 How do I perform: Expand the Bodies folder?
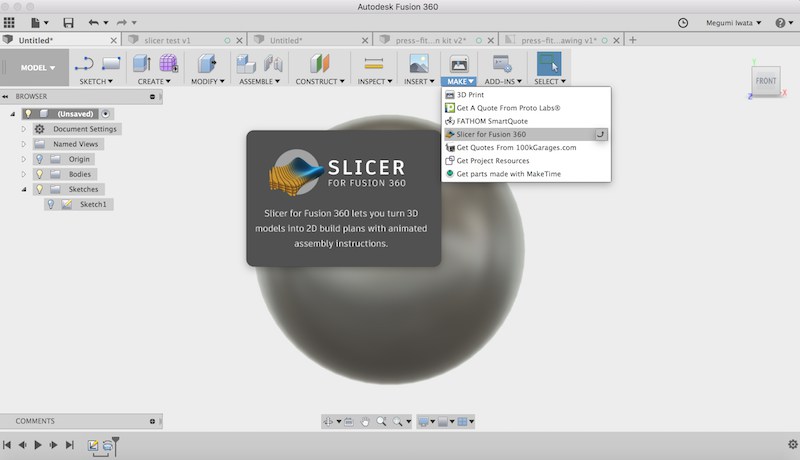coord(23,174)
